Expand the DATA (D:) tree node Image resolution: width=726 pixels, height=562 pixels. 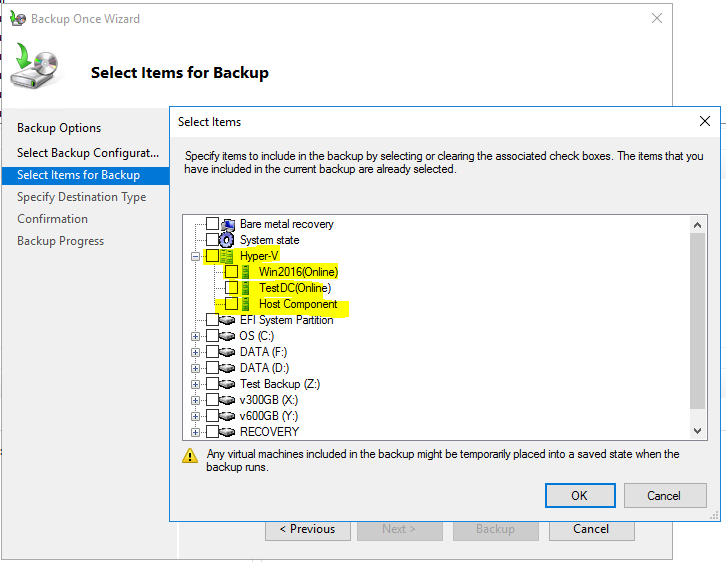(195, 368)
